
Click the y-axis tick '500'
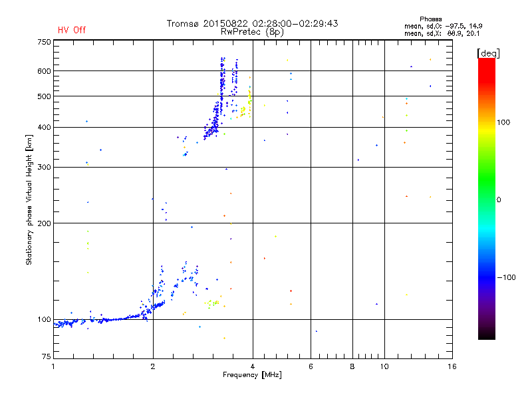(44, 96)
